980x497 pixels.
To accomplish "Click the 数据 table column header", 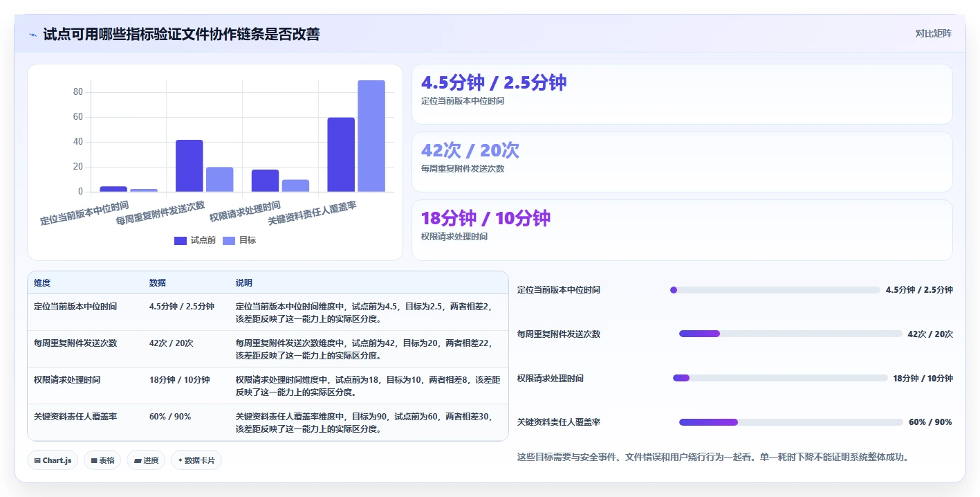I will click(x=158, y=283).
